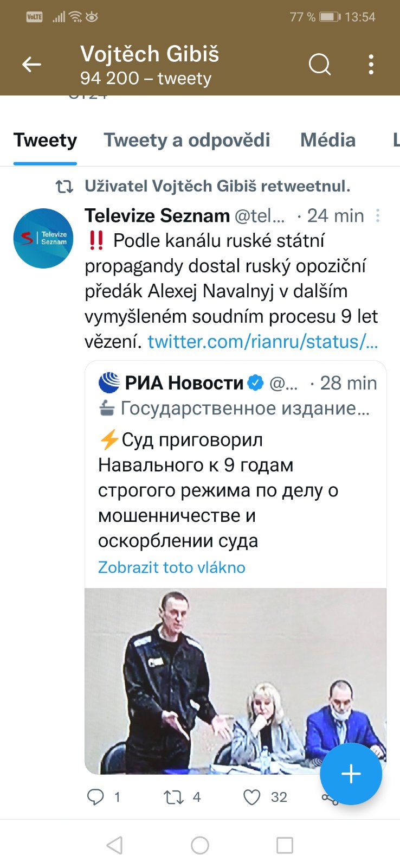Open the Zobrazit toto vlákno link
Image resolution: width=400 pixels, height=868 pixels.
pyautogui.click(x=172, y=567)
